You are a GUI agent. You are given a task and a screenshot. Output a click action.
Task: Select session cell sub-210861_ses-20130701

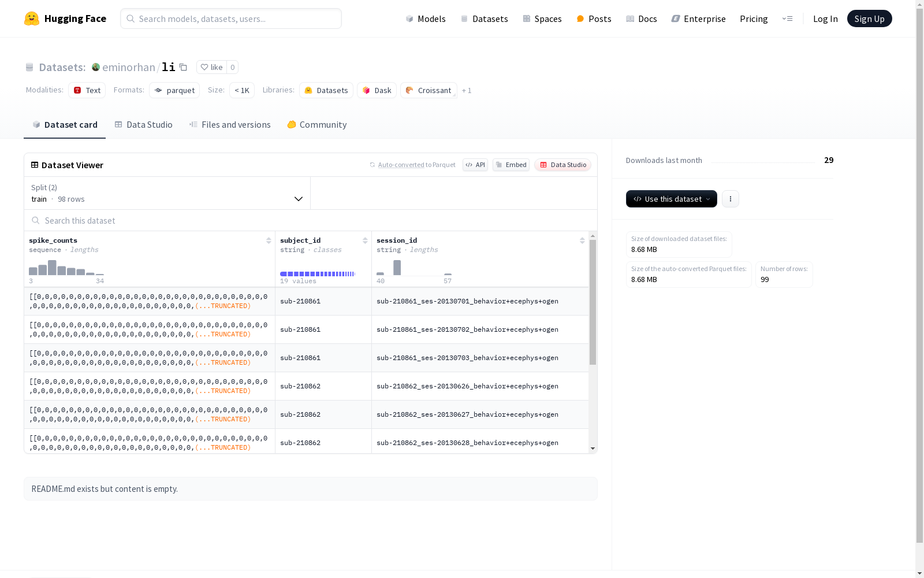click(480, 301)
